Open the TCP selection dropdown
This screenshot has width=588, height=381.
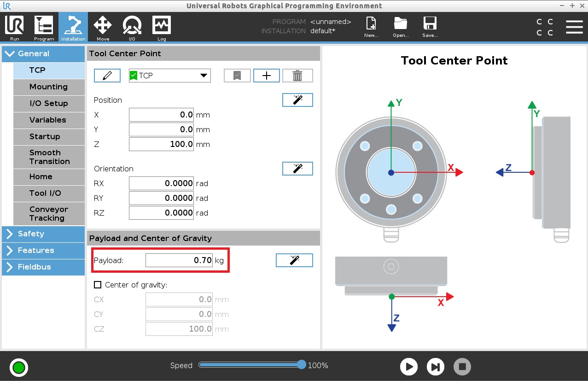169,76
